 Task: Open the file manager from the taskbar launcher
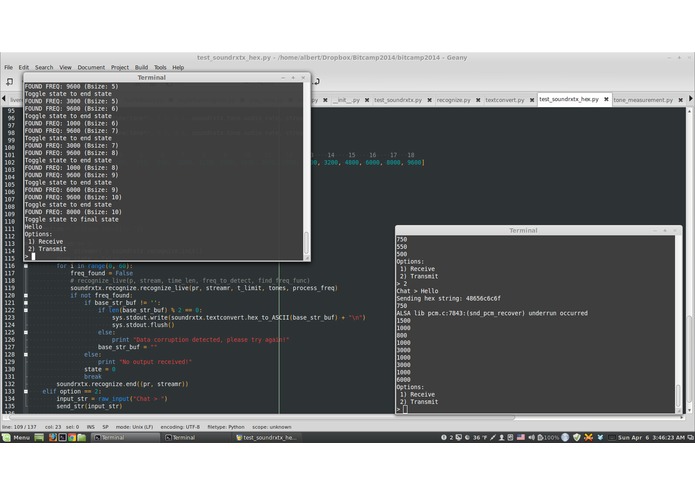[82, 437]
